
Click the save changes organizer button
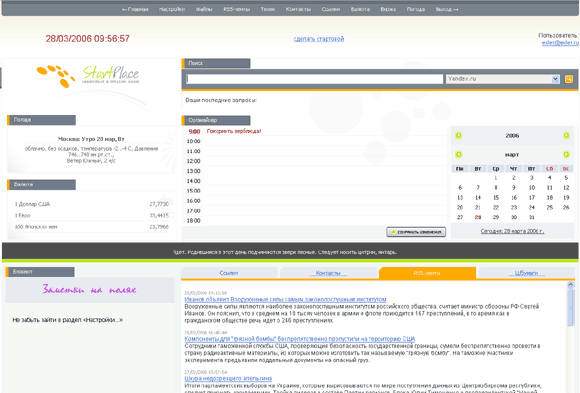[416, 232]
